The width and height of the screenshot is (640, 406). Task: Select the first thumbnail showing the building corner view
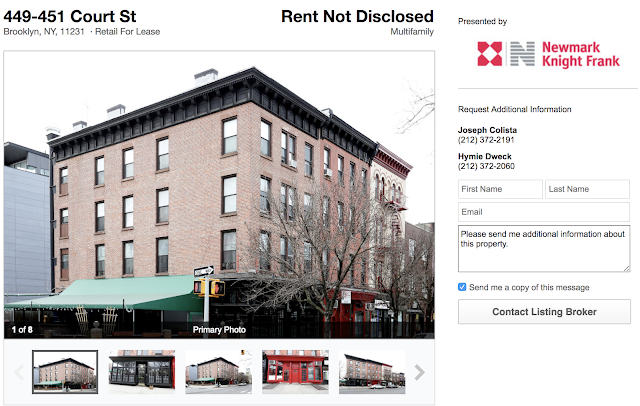click(65, 372)
